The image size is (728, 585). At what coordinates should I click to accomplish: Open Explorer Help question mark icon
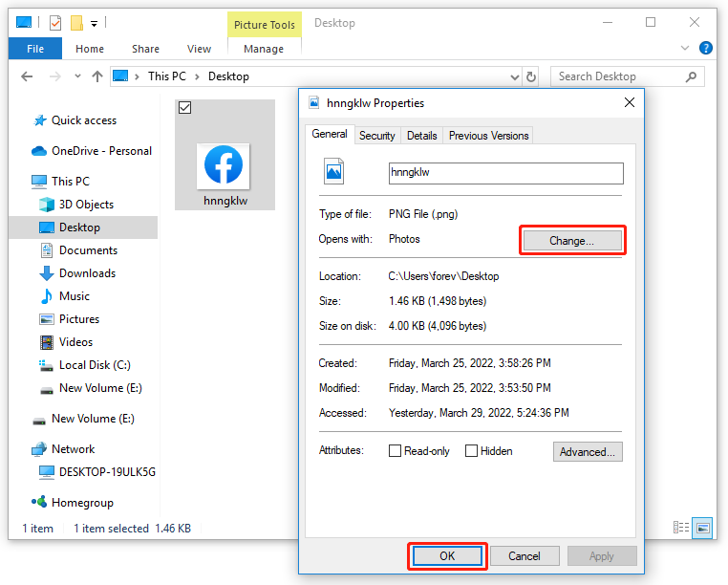(x=706, y=48)
